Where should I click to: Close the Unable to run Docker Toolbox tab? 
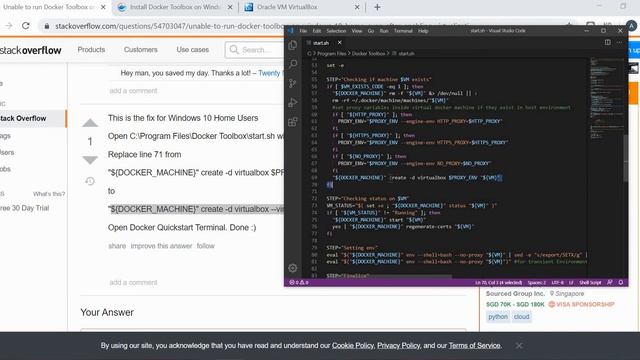coord(103,7)
